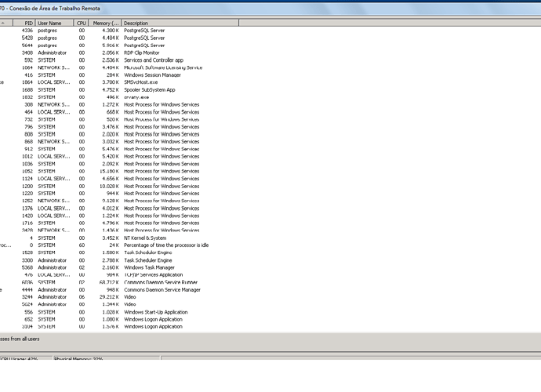Select the 'Services and Controller app' row
Screen dimensions: 541x392
point(119,60)
